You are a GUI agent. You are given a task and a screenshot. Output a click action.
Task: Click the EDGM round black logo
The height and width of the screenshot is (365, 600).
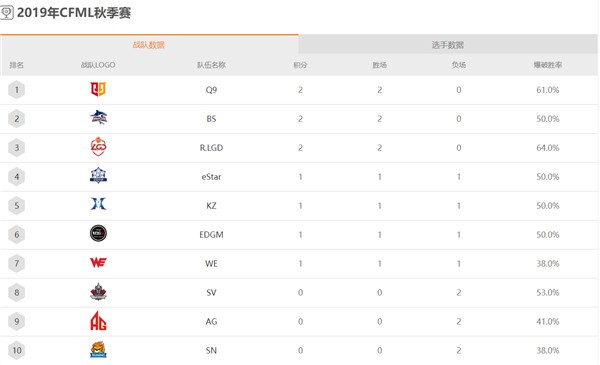coord(98,233)
